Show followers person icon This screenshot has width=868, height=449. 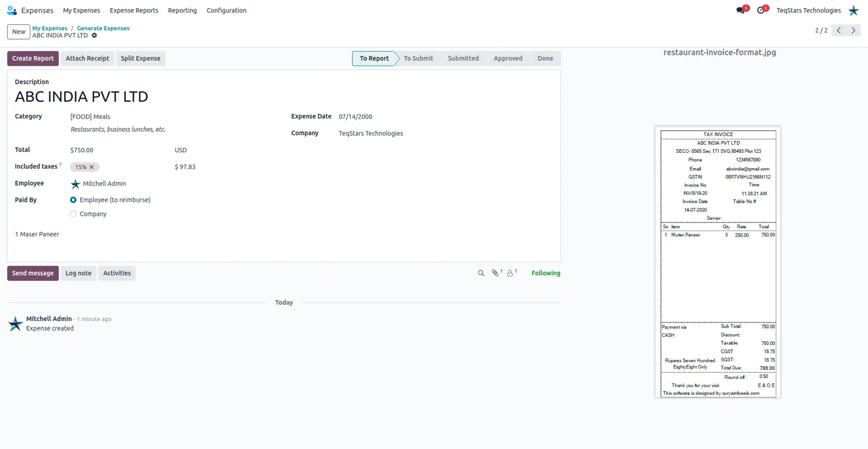(x=510, y=273)
